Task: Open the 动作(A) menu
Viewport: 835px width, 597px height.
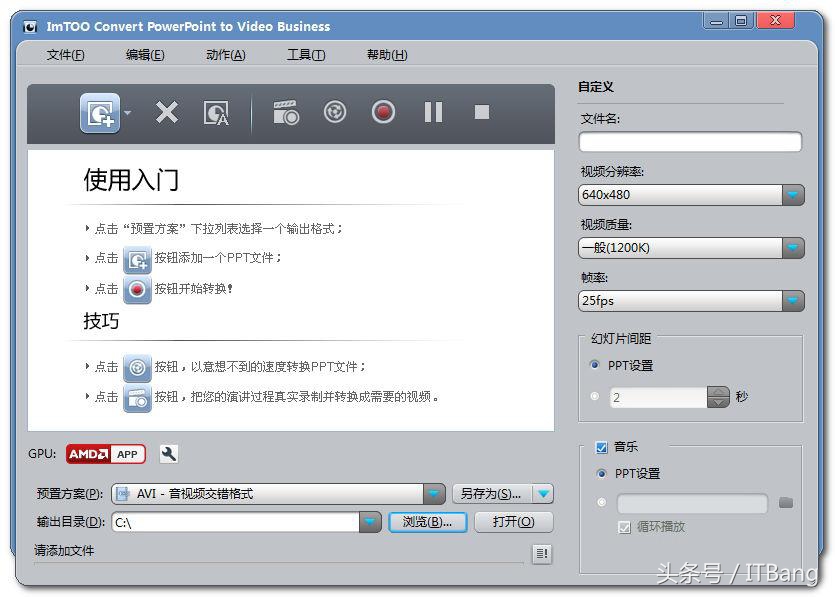Action: pos(227,54)
